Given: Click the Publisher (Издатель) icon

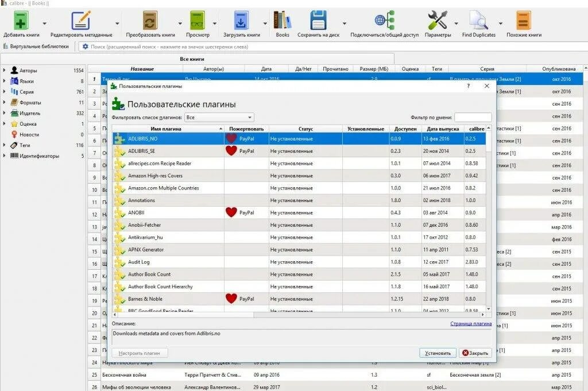Looking at the screenshot, I should click(x=14, y=113).
